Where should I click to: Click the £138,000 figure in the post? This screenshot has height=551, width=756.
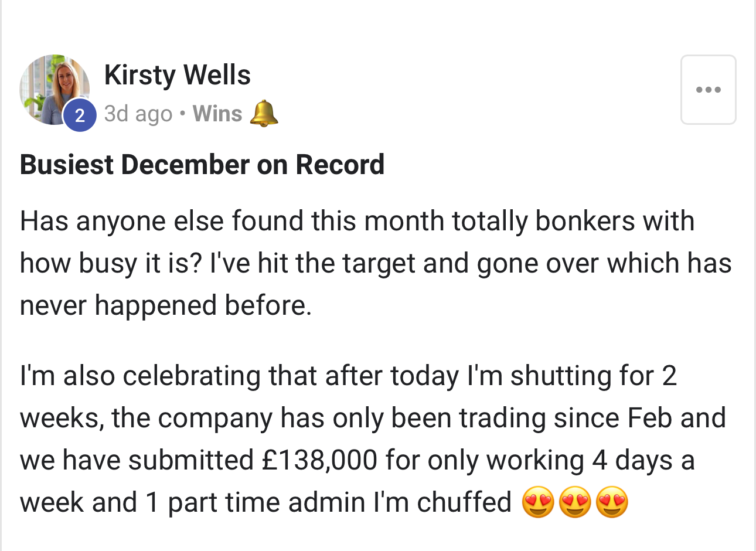click(x=319, y=460)
